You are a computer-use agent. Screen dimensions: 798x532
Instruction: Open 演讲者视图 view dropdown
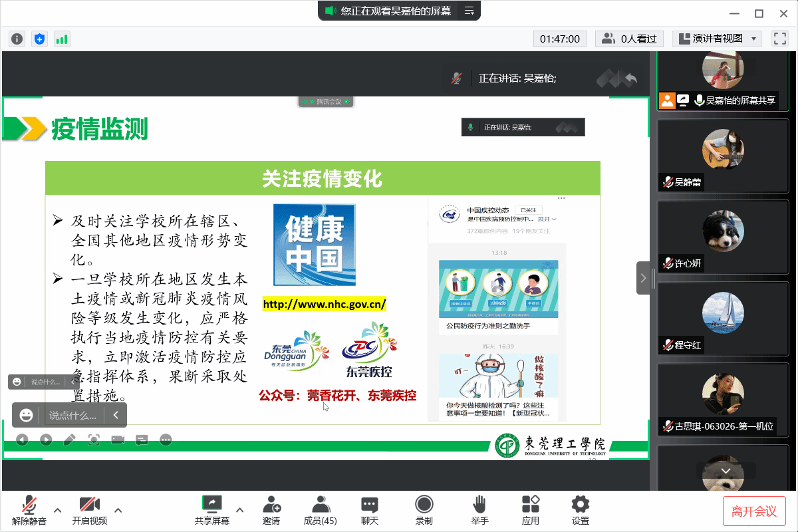[x=717, y=39]
